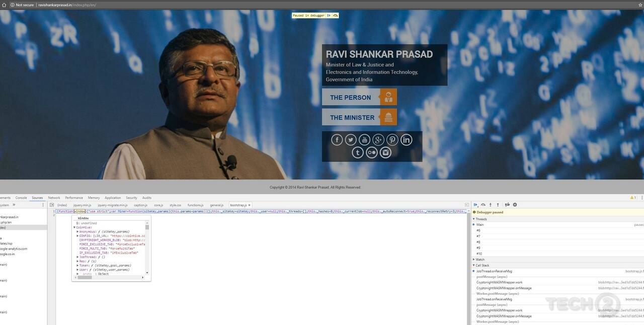Close the bootstrap.js file tab

click(x=250, y=205)
